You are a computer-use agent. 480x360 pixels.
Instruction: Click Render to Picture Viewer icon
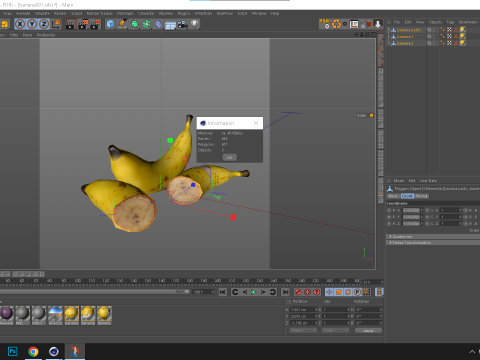83,24
